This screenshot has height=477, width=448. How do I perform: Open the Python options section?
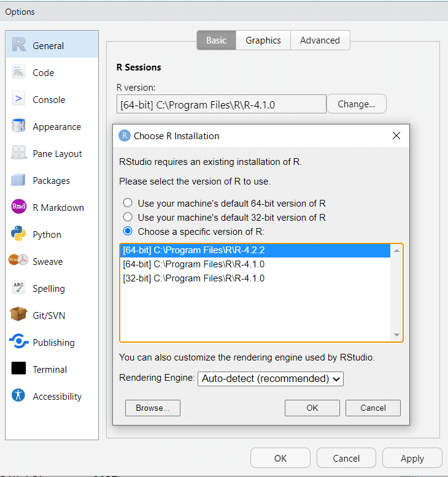(x=52, y=234)
